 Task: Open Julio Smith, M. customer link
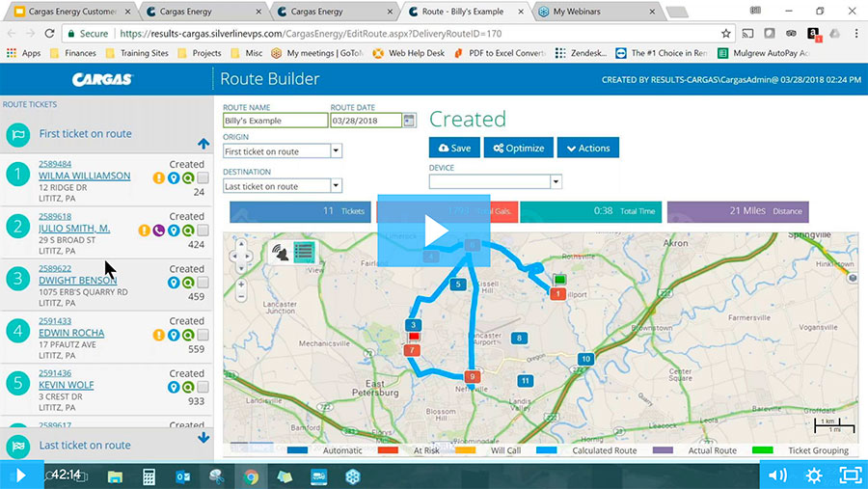coord(74,229)
